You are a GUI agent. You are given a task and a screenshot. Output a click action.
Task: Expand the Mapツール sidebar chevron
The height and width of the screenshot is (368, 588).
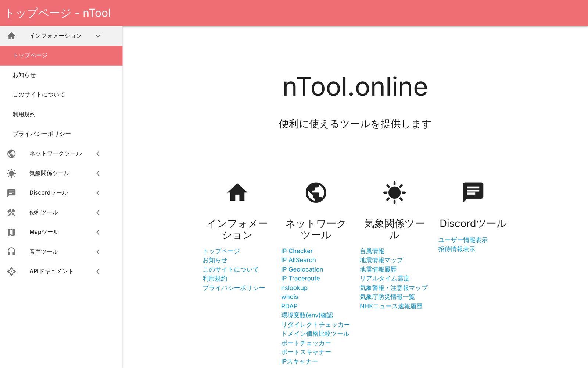click(98, 232)
